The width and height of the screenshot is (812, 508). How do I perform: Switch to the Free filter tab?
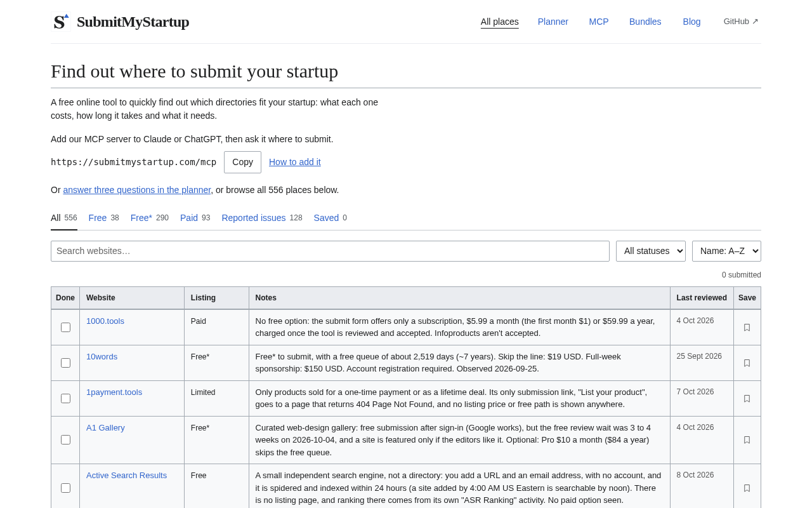[104, 218]
